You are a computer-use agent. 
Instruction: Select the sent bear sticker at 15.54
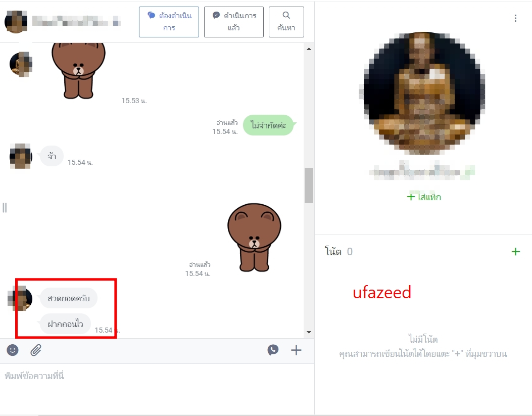[254, 238]
